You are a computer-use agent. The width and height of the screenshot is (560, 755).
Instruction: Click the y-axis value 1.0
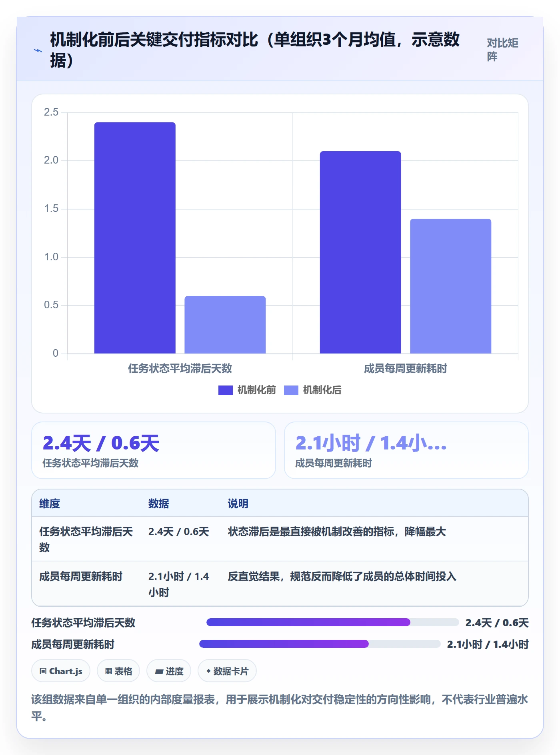(51, 257)
